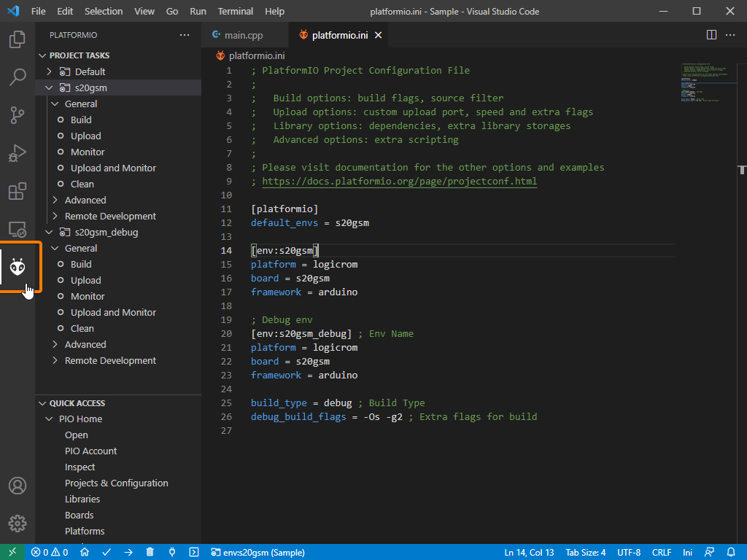Viewport: 747px width, 560px height.
Task: Open the Search view in activity bar
Action: point(18,77)
